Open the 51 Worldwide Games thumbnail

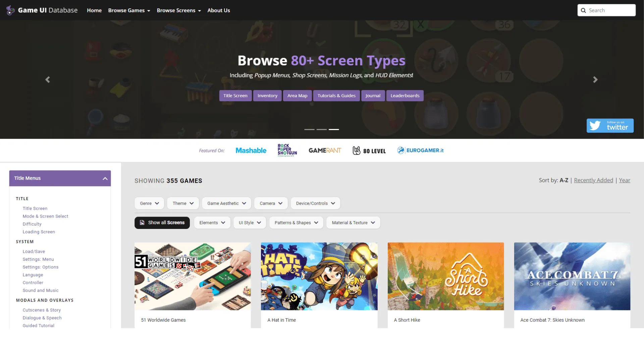(193, 276)
